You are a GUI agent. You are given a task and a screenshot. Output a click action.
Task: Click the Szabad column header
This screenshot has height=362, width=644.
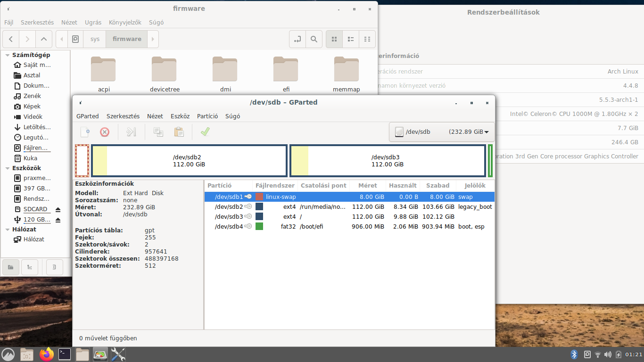(x=438, y=186)
